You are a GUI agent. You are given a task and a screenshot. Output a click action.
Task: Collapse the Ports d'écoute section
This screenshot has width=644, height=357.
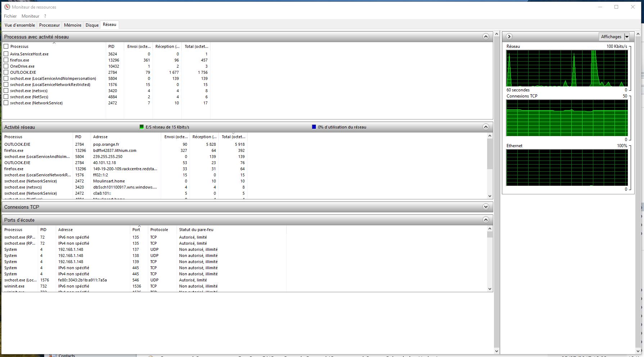(x=486, y=220)
